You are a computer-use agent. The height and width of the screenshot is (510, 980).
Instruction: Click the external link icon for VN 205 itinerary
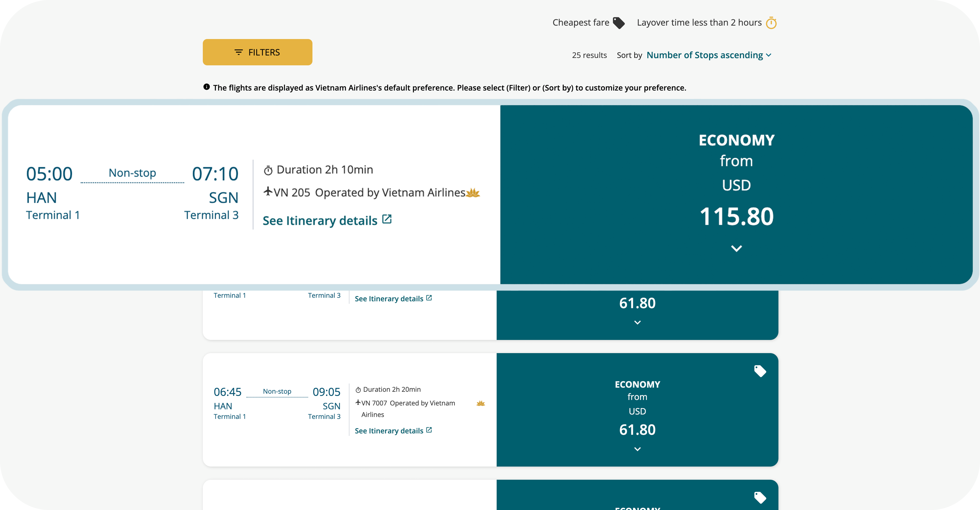point(387,220)
